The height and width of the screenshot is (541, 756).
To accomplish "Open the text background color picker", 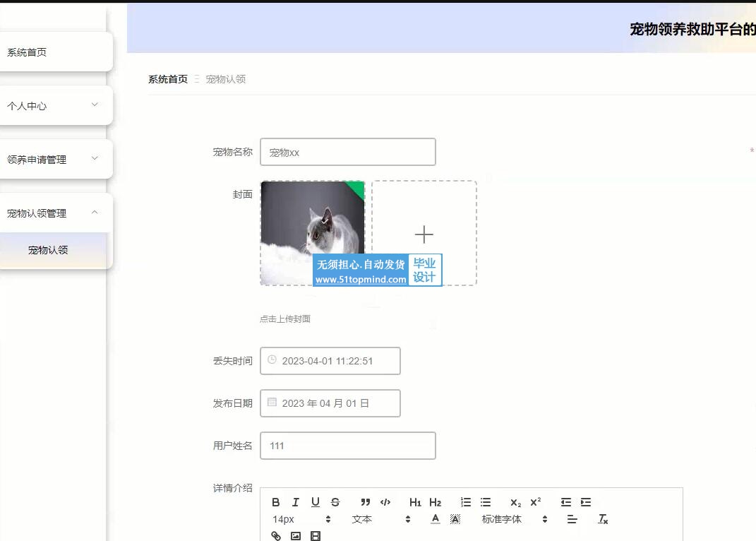I will pyautogui.click(x=455, y=519).
